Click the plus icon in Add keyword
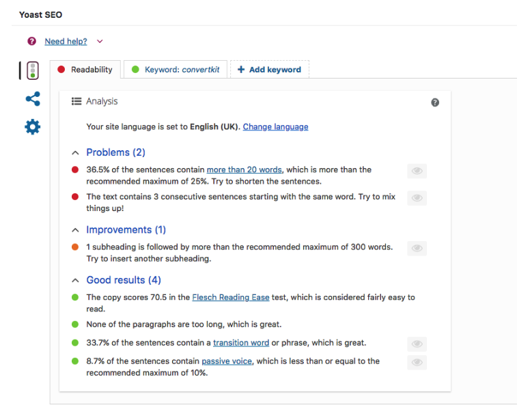Viewport: 532px width, 416px height. [x=241, y=70]
